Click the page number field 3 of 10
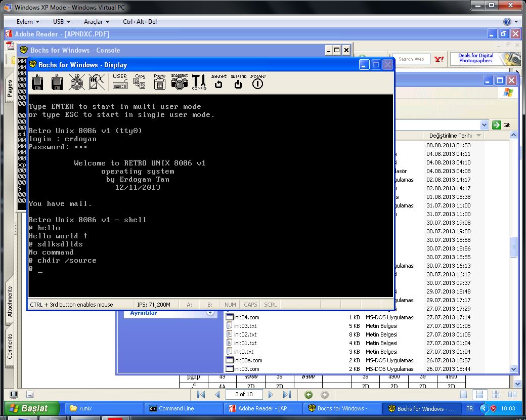 point(244,394)
